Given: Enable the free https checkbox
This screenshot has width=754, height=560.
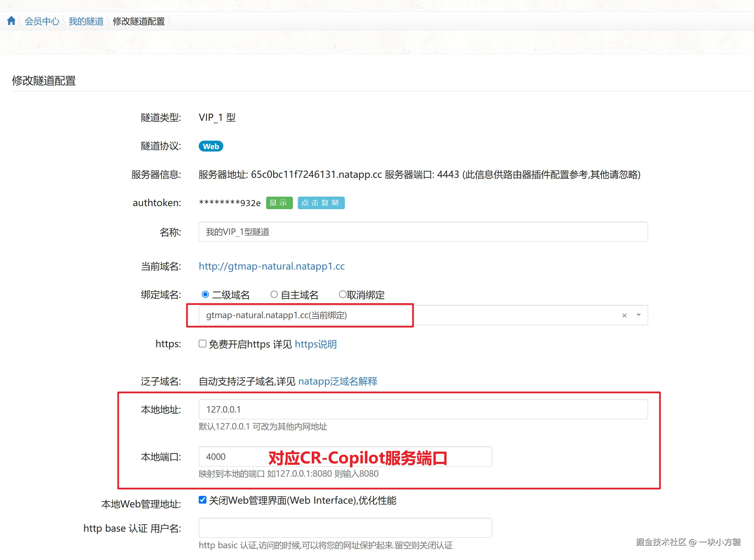Looking at the screenshot, I should [202, 344].
